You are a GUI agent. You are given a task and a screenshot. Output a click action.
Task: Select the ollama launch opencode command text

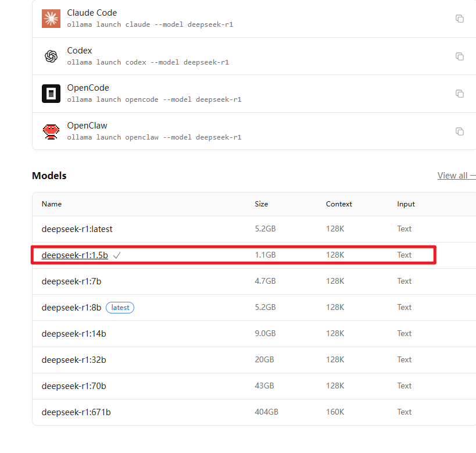click(154, 99)
